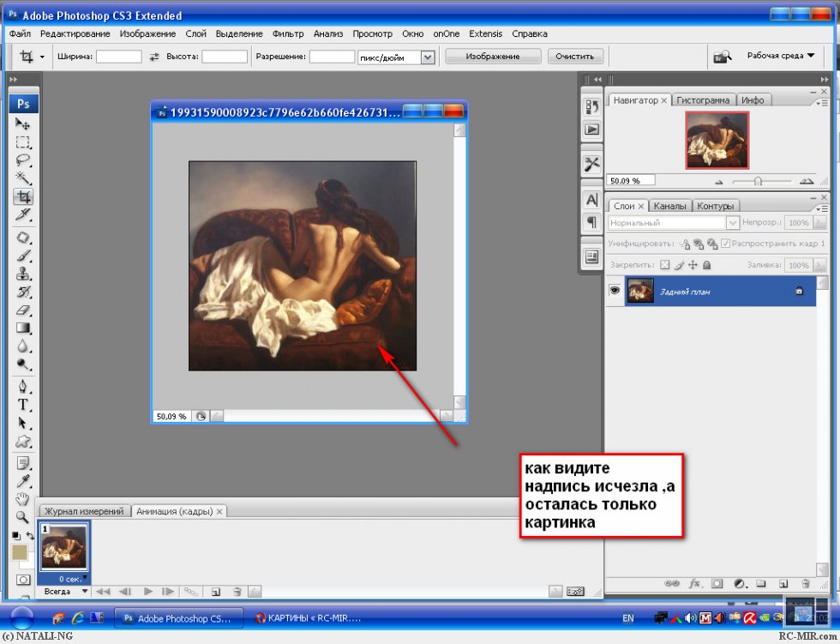
Task: Open the Character panel icon
Action: click(591, 201)
